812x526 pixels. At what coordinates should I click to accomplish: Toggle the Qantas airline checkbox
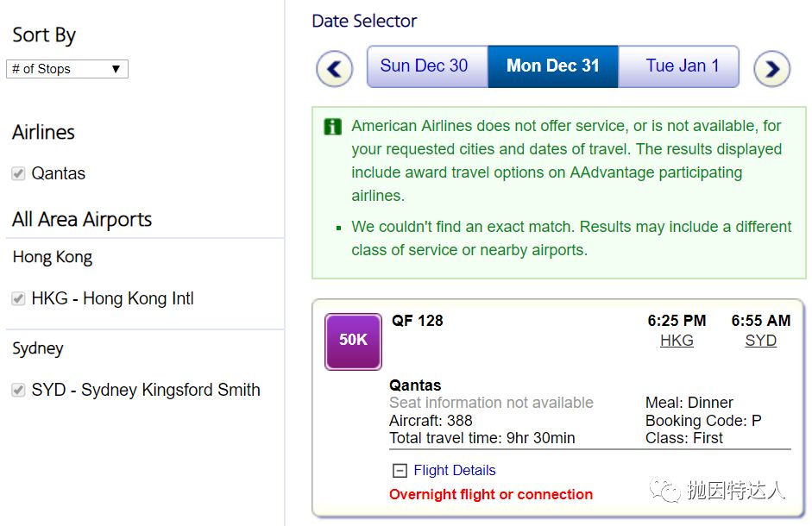click(x=17, y=173)
